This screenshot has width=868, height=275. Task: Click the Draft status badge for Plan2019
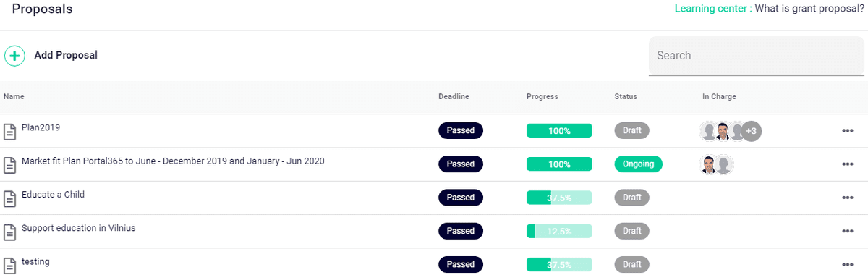click(631, 131)
